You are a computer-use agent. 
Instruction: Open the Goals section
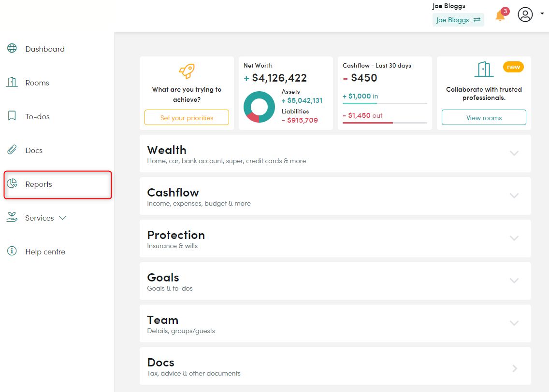[x=514, y=280]
